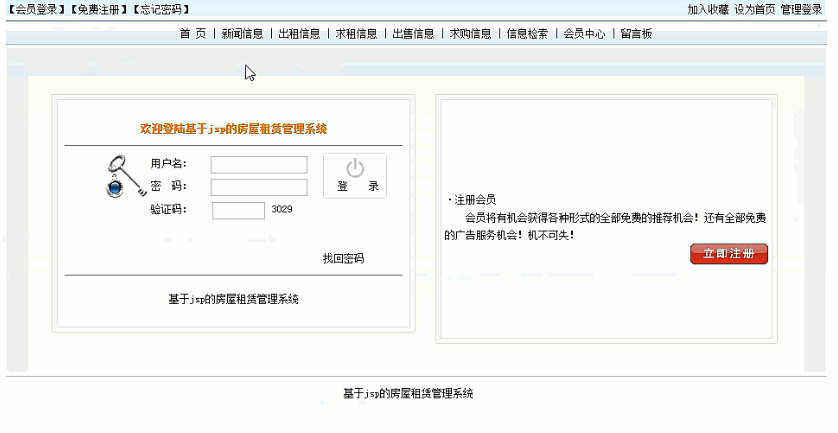Click the 注册会员 heading text

pyautogui.click(x=475, y=200)
